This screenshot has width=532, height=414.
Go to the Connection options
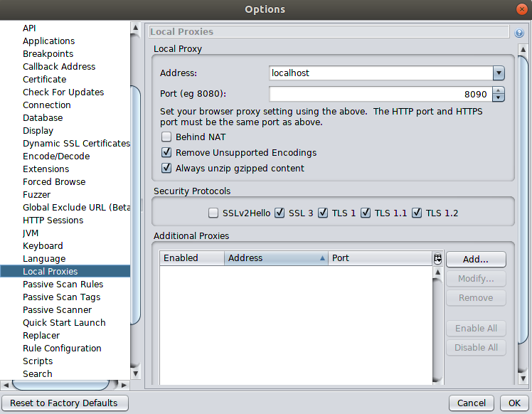pyautogui.click(x=47, y=105)
